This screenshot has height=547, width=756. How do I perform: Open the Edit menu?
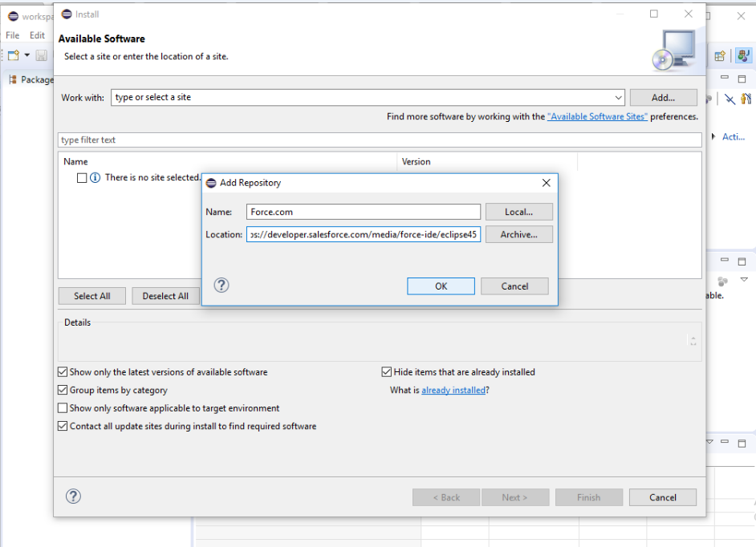pos(37,35)
